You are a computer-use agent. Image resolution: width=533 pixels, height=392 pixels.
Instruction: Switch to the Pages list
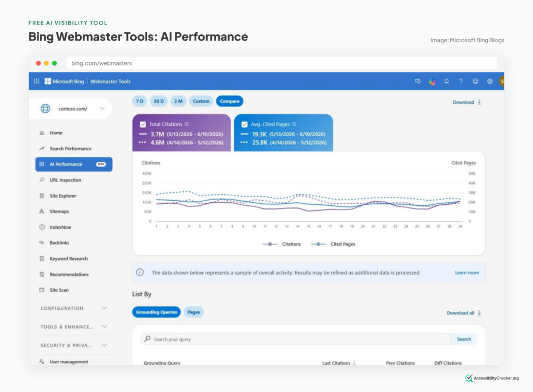point(194,312)
